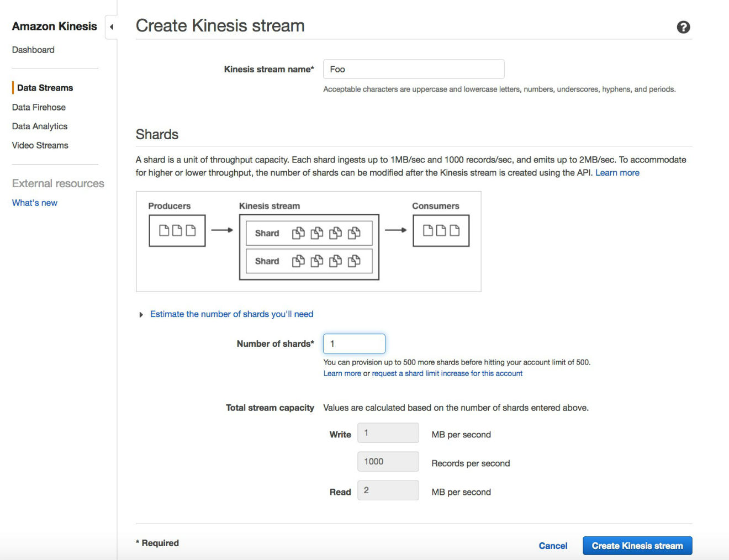Open the What's new link
The width and height of the screenshot is (729, 560).
[x=35, y=203]
